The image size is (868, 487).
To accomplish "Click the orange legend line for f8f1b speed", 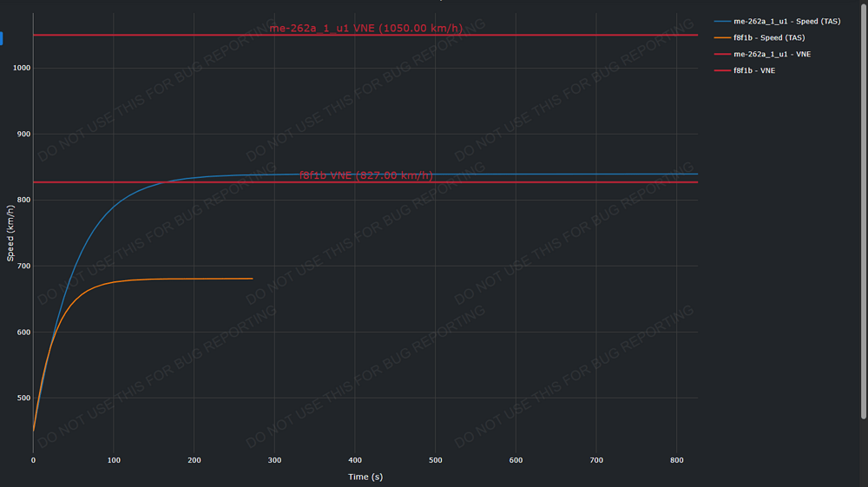I will 722,37.
